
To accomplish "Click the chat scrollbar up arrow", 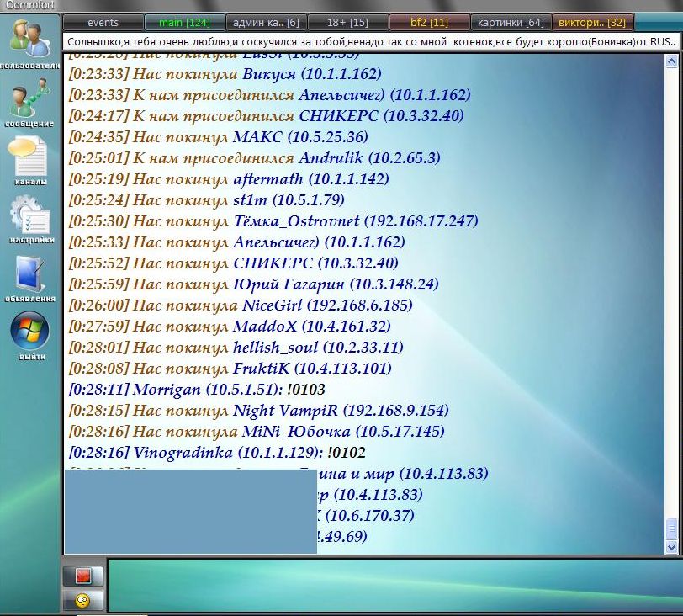I will tap(670, 61).
